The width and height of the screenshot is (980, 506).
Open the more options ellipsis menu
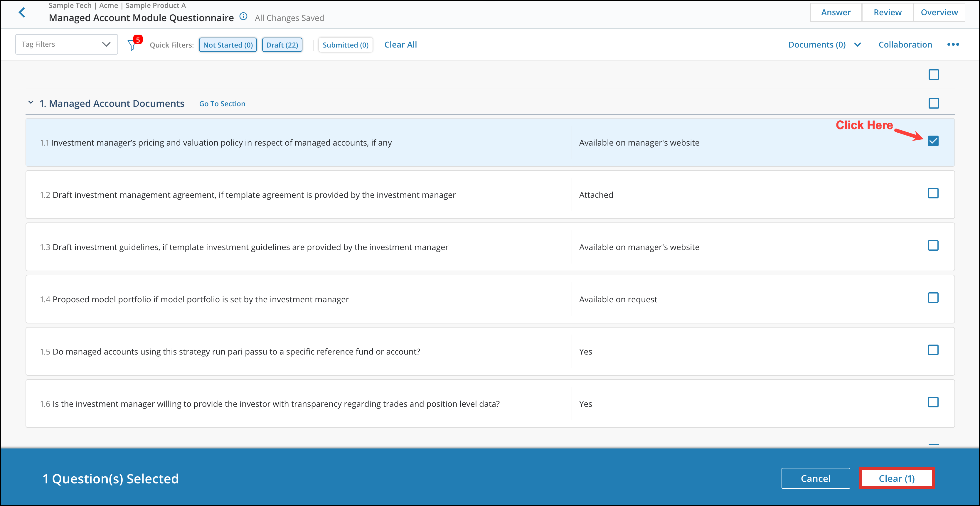(953, 44)
